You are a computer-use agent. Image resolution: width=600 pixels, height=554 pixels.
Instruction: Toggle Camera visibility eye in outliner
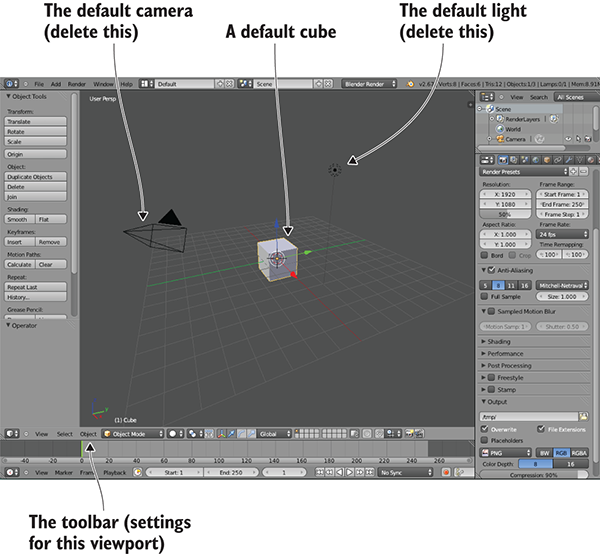tap(569, 139)
